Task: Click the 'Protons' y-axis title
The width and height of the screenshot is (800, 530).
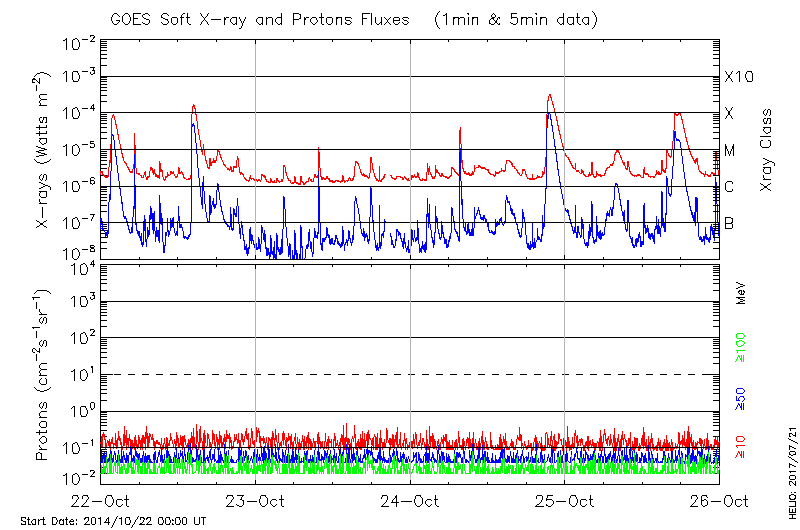Action: point(44,376)
